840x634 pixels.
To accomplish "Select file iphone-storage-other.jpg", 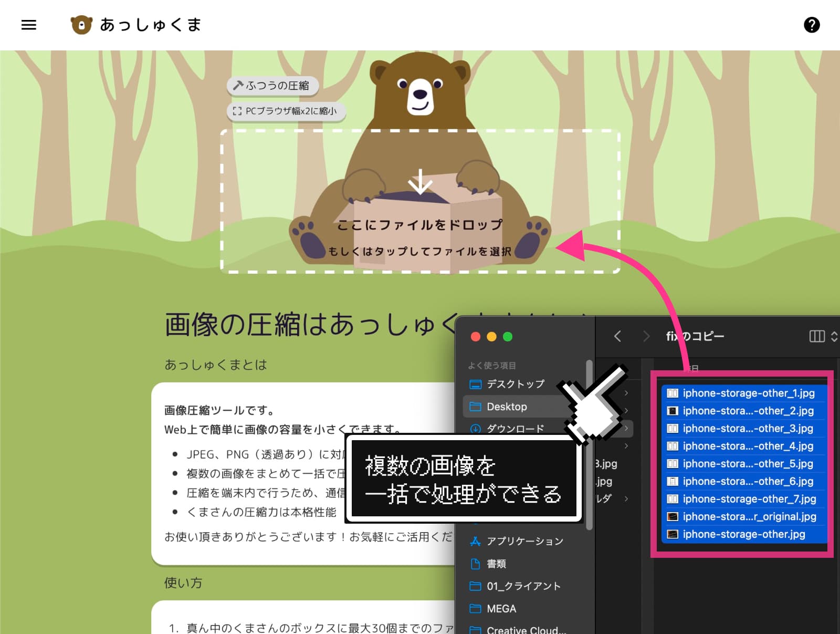I will click(x=744, y=534).
